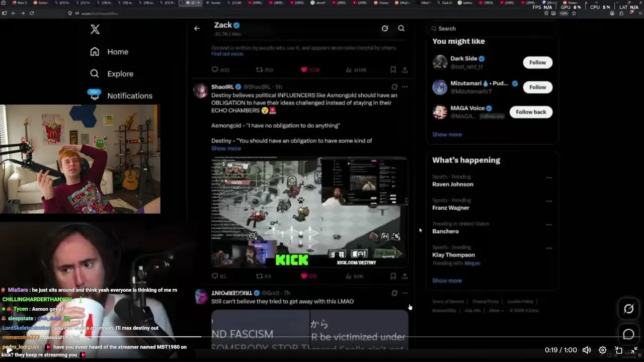Viewport: 644px width, 362px height.
Task: Open more options for Franz Wagner trend
Action: click(549, 201)
